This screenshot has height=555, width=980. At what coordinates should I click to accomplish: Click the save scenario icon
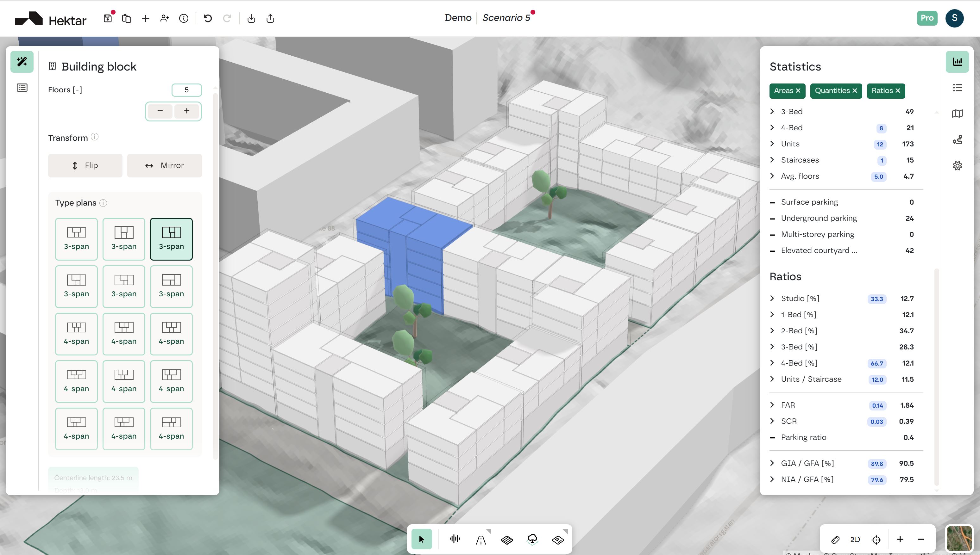tap(108, 18)
